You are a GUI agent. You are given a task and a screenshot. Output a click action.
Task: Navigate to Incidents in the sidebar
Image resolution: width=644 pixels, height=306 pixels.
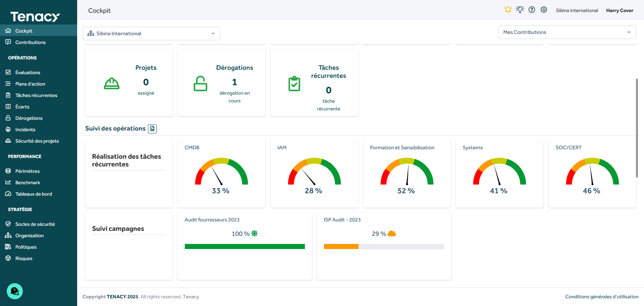pyautogui.click(x=25, y=130)
